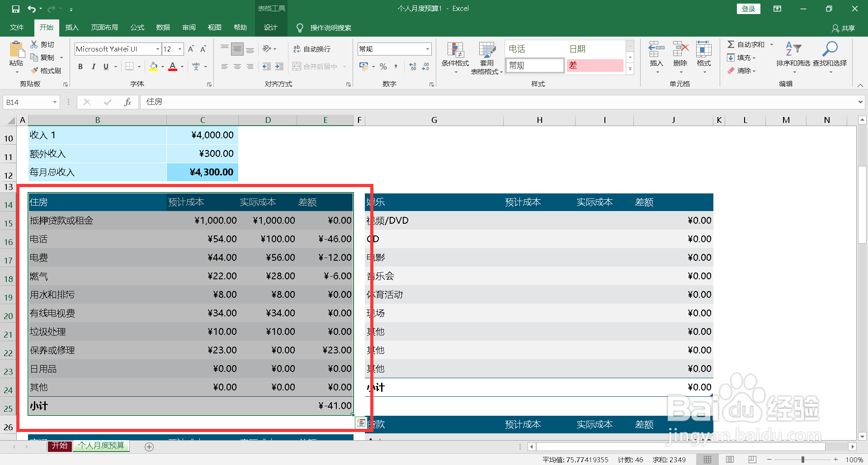The image size is (868, 465).
Task: Switch to the 开始 worksheet tab
Action: coord(60,446)
